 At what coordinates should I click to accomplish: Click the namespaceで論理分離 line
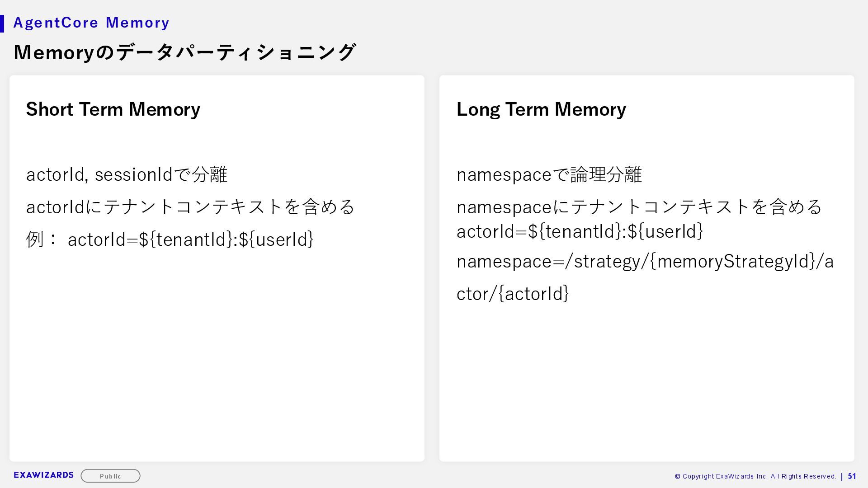click(x=549, y=174)
